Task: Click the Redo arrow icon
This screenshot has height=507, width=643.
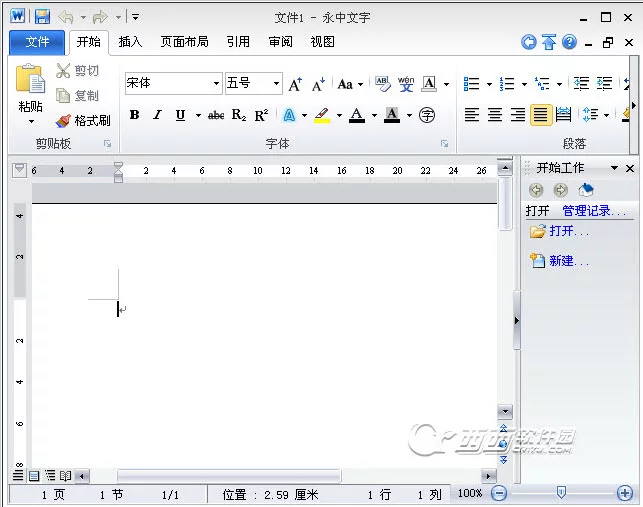Action: click(100, 17)
